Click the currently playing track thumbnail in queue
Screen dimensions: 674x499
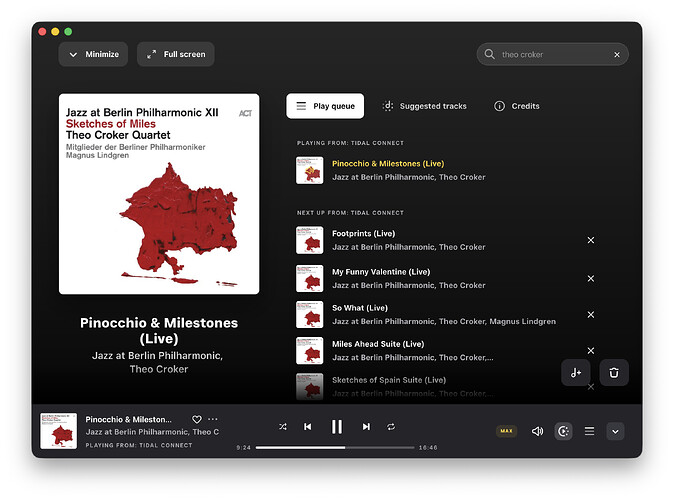309,170
